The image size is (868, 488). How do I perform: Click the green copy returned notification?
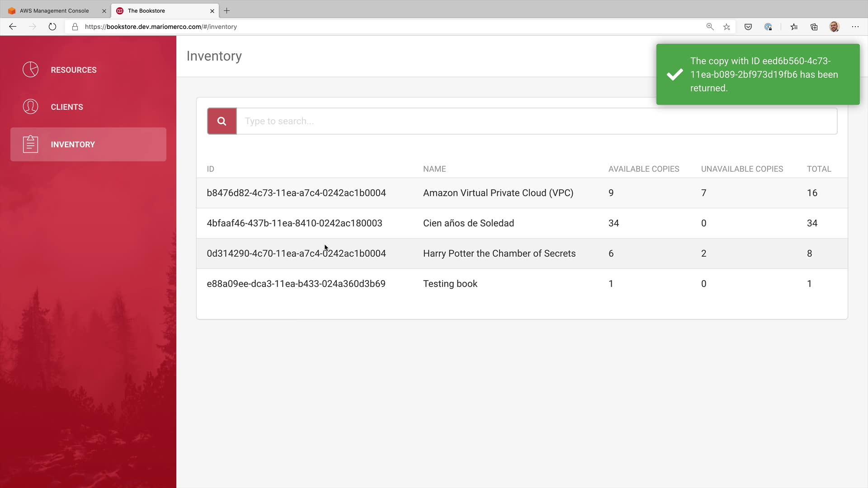point(758,75)
